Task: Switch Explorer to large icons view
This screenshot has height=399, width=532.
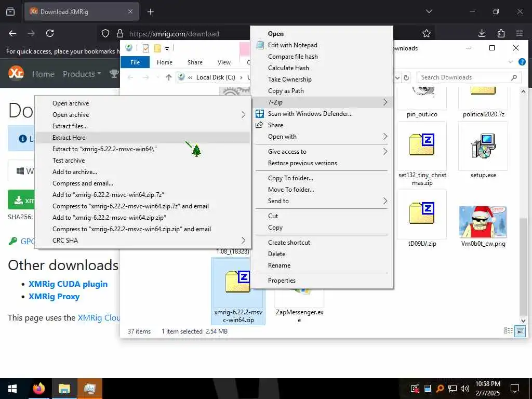Action: (x=520, y=331)
